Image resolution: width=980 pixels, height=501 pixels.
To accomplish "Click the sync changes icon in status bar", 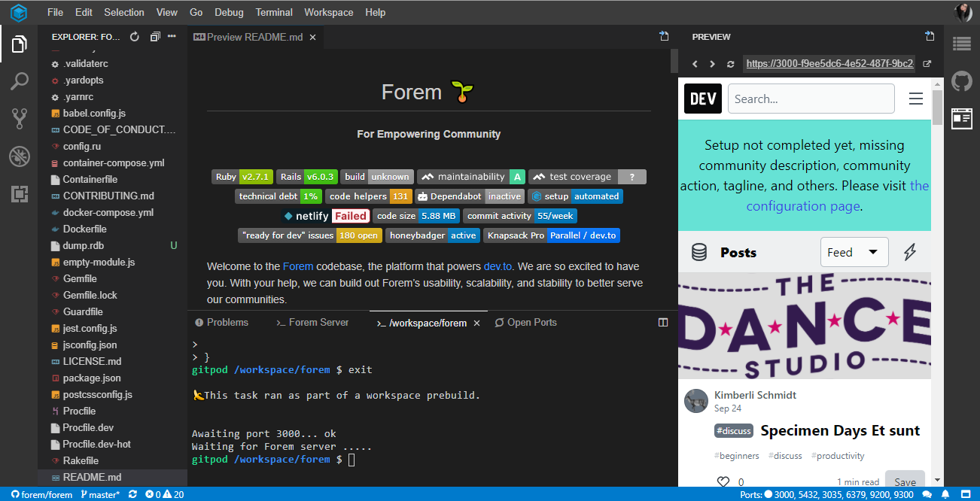I will [x=132, y=494].
